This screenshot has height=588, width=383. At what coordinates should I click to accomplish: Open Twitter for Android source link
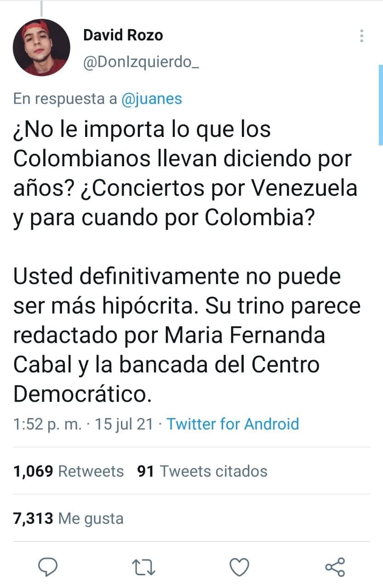point(233,424)
